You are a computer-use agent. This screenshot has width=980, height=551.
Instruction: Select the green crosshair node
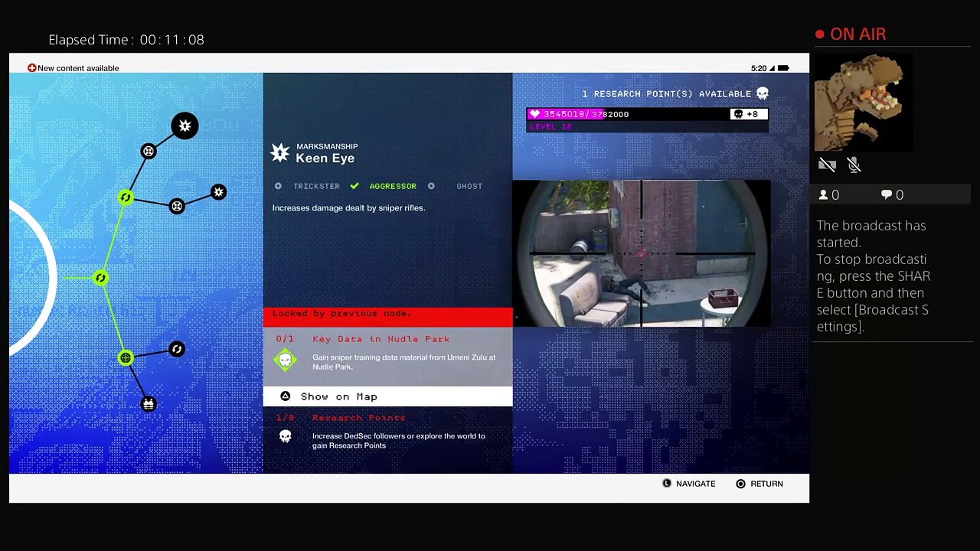point(126,357)
